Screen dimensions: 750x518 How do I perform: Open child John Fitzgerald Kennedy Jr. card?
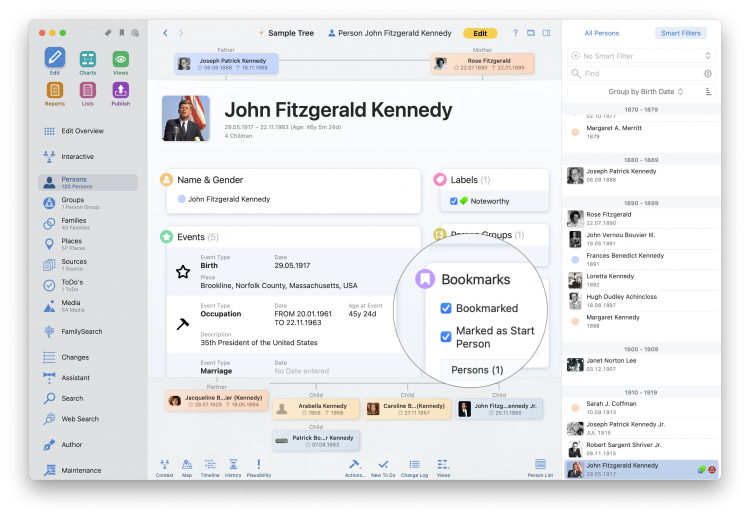499,409
